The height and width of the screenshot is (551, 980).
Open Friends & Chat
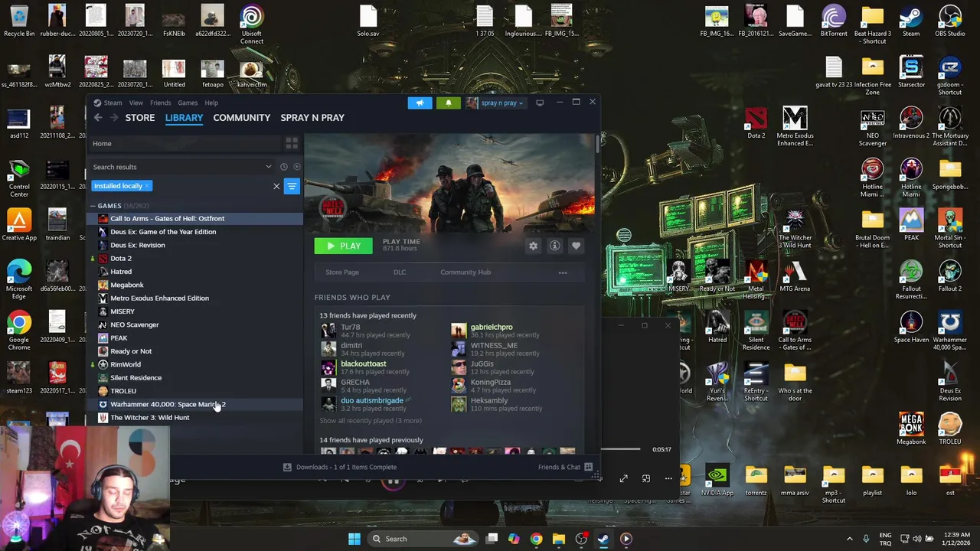click(x=565, y=467)
